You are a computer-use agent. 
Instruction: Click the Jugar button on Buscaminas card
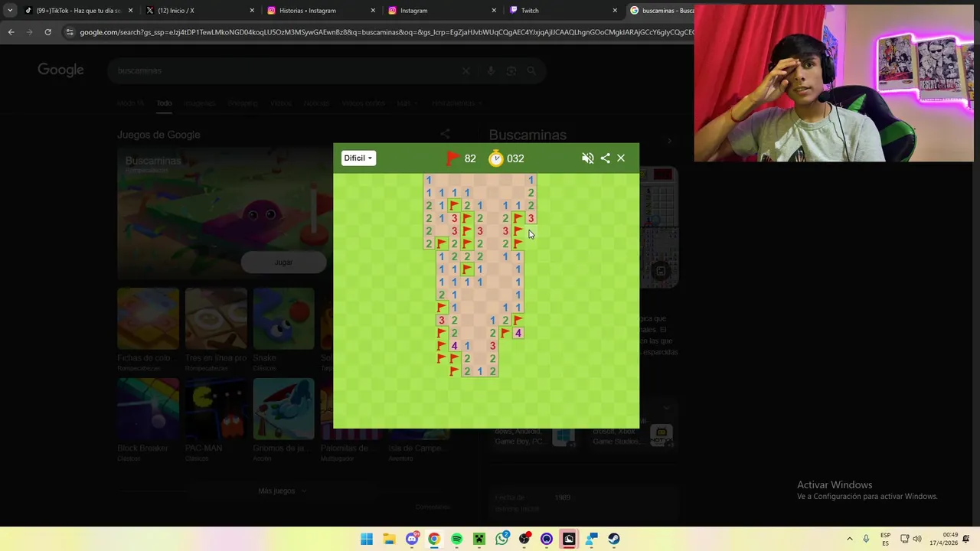(283, 262)
